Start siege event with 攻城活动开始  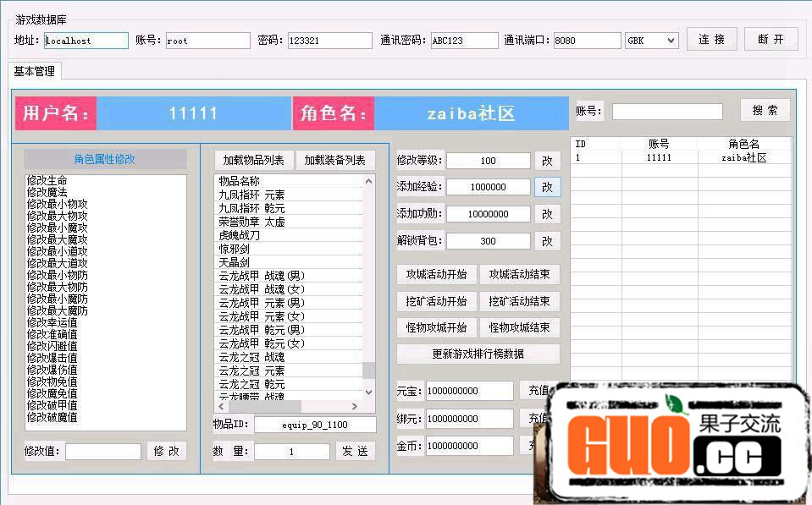pos(436,275)
